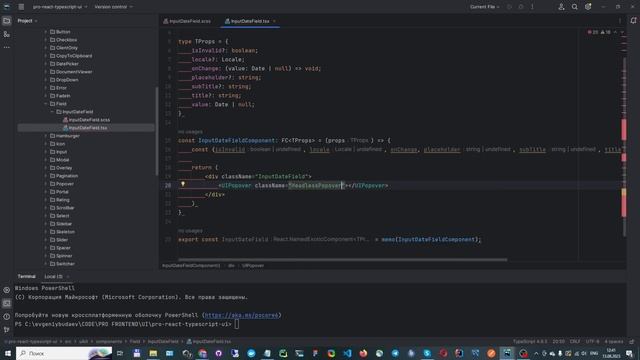Viewport: 640px width, 360px height.
Task: Click 'components' in the navigation bar path
Action: tap(109, 341)
